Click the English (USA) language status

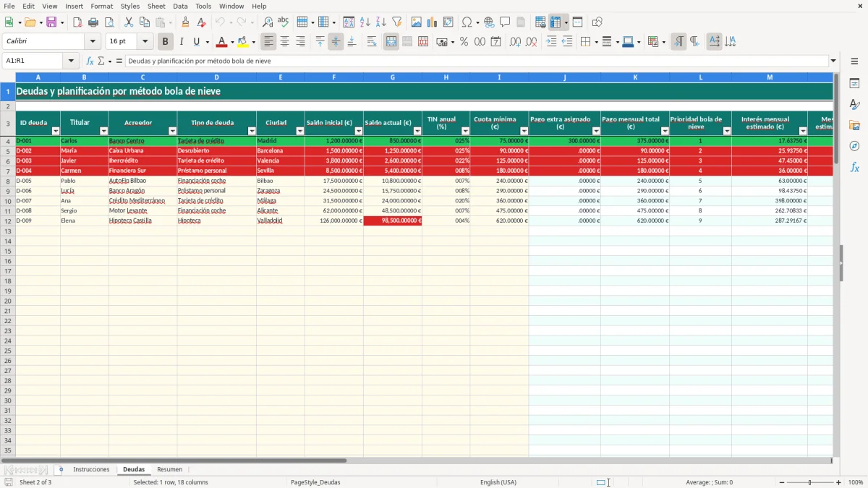tap(498, 482)
